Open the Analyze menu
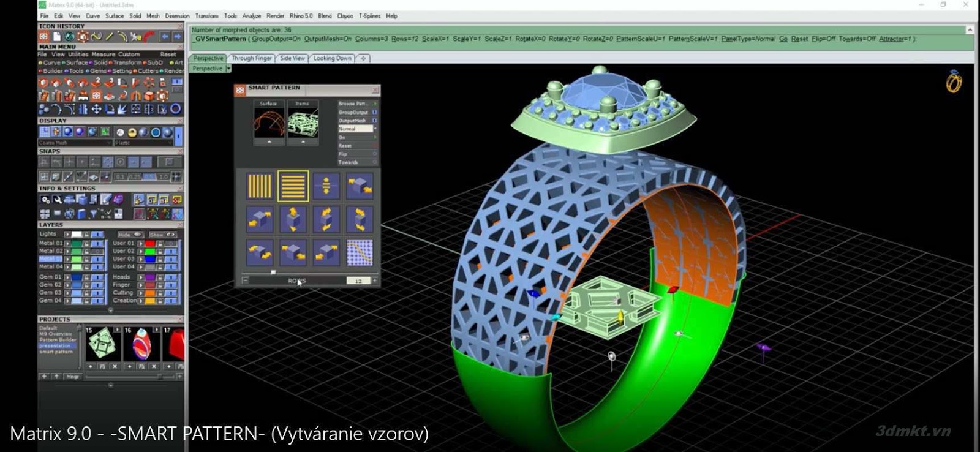The height and width of the screenshot is (452, 980). click(x=251, y=16)
